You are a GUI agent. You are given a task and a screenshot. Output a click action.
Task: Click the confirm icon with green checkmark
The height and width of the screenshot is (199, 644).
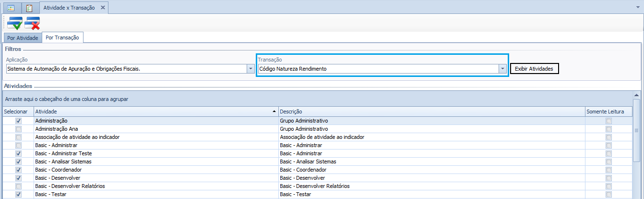click(x=14, y=23)
